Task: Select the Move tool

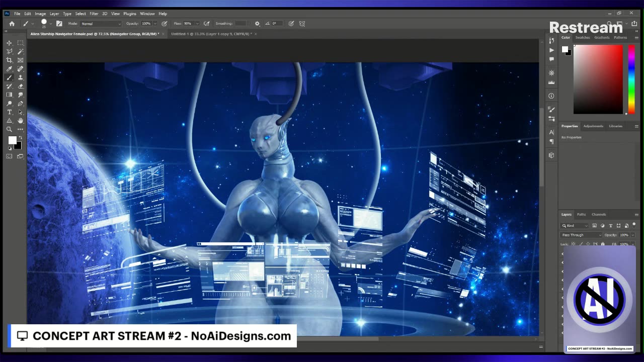Action: pyautogui.click(x=9, y=43)
